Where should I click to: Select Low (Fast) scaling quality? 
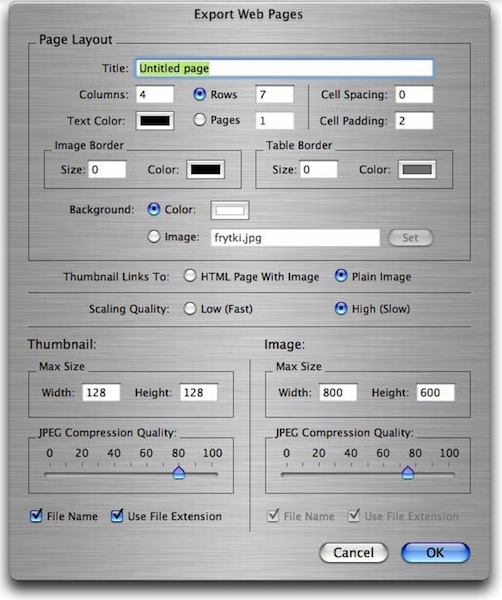[x=190, y=308]
